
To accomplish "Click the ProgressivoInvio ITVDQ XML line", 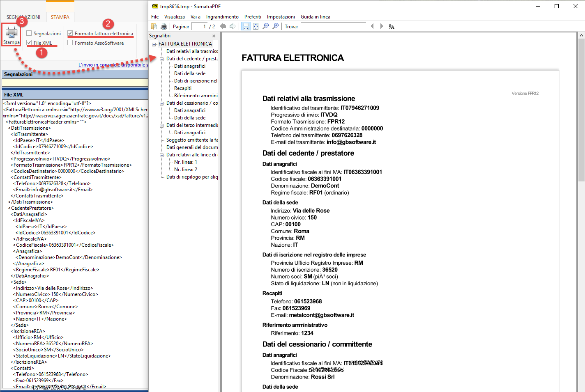I will coord(60,159).
